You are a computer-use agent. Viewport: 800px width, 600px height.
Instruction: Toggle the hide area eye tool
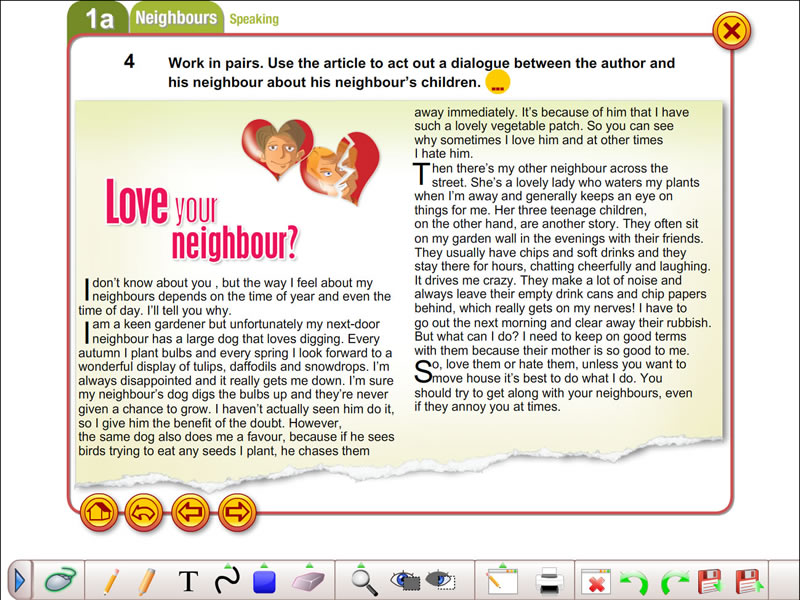point(441,580)
